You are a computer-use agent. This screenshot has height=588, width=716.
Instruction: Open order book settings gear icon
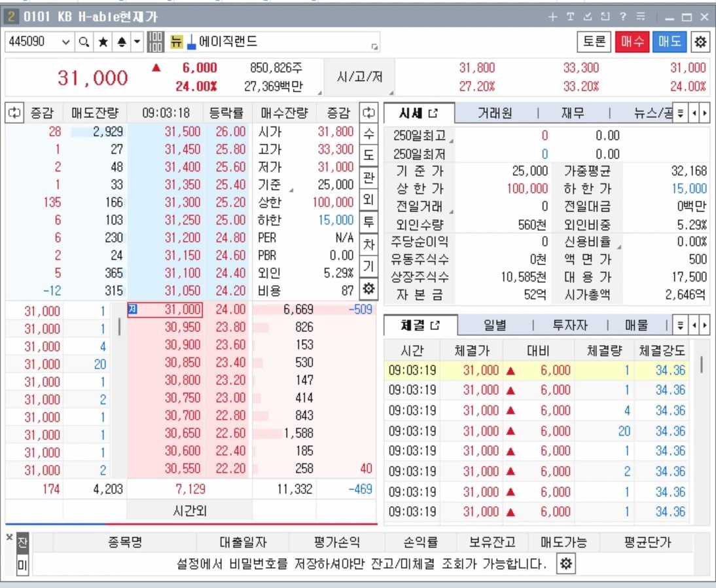(368, 288)
